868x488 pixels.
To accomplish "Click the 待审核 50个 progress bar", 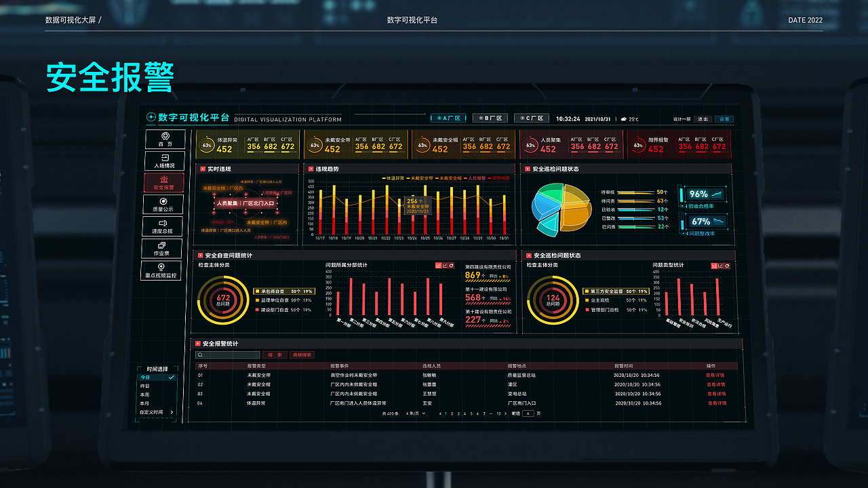I will [x=635, y=192].
